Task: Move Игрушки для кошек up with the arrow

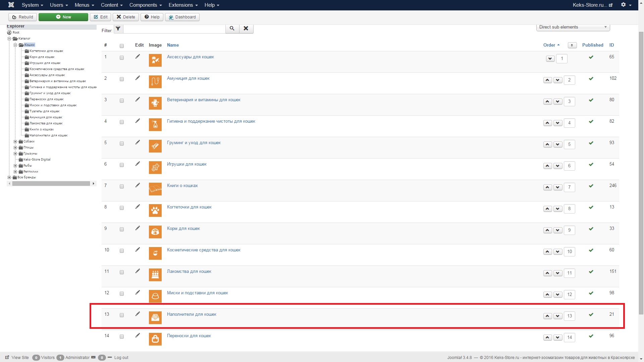Action: pyautogui.click(x=547, y=166)
